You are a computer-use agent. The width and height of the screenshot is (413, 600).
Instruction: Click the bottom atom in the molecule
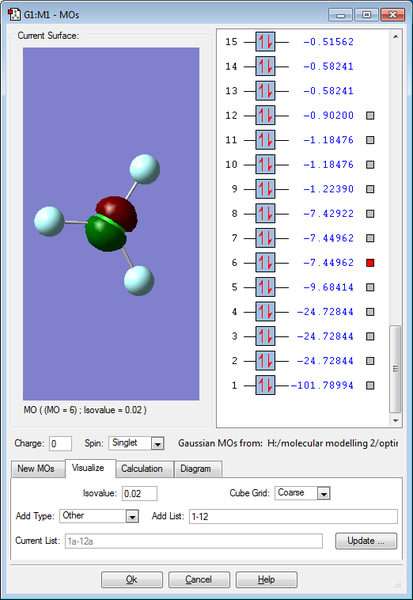click(x=139, y=281)
